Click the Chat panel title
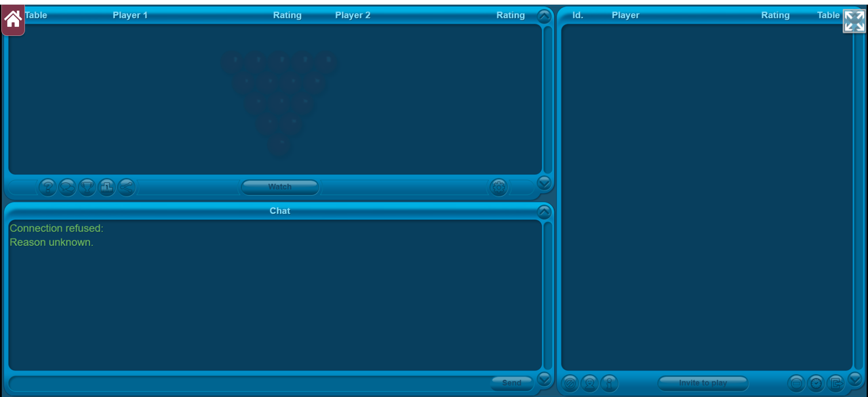Viewport: 868px width, 397px height. [x=280, y=211]
